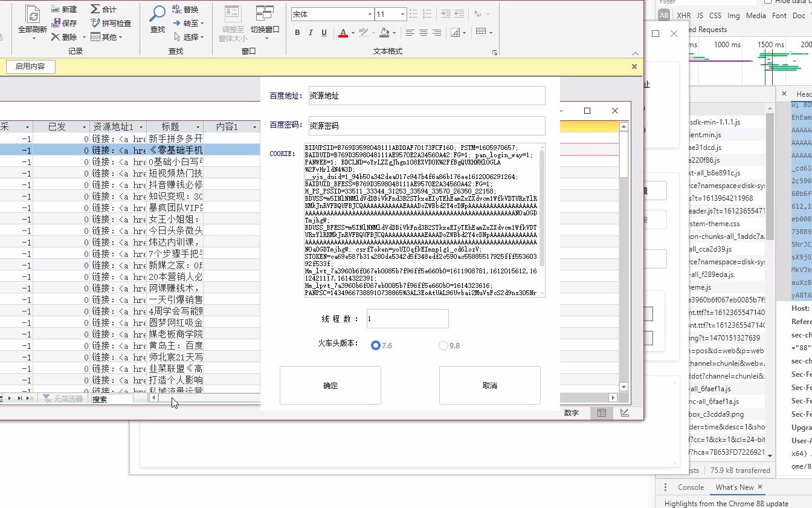Click the 无筛选器 filter indicator
Viewport: 812px width, 508px height.
point(63,399)
